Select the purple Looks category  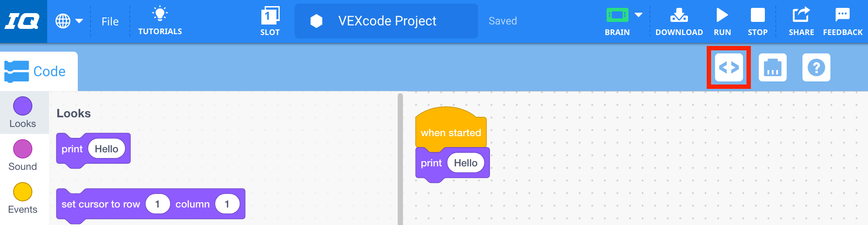click(23, 112)
